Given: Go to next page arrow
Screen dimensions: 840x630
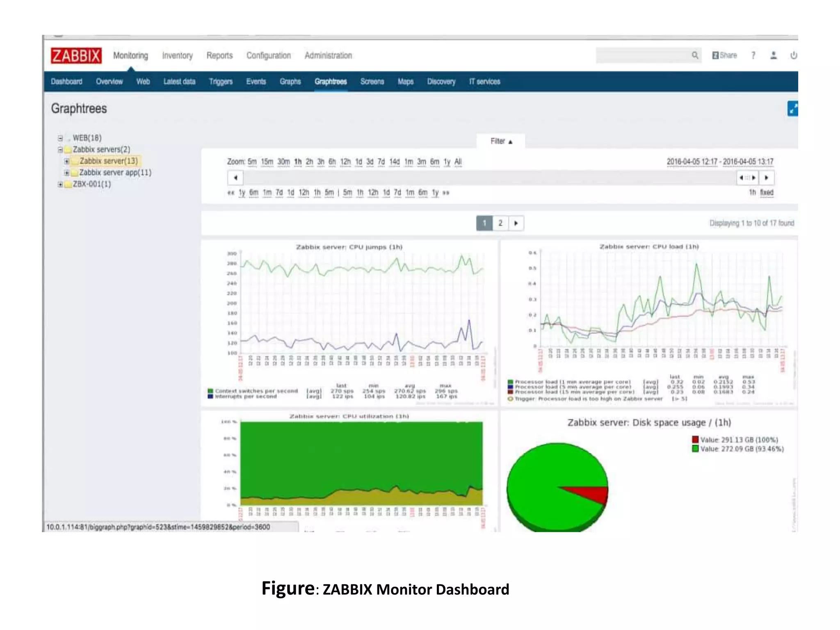Looking at the screenshot, I should pyautogui.click(x=516, y=223).
